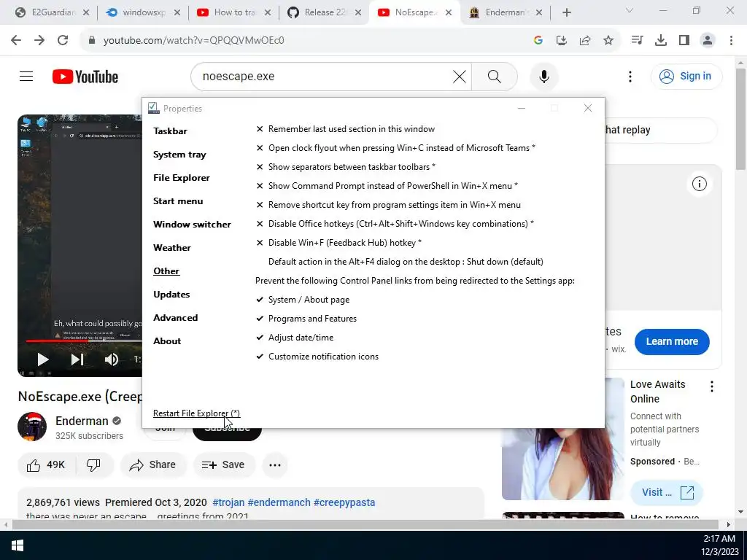Click Learn more on the ad
Screen dimensions: 747x560
pos(672,341)
